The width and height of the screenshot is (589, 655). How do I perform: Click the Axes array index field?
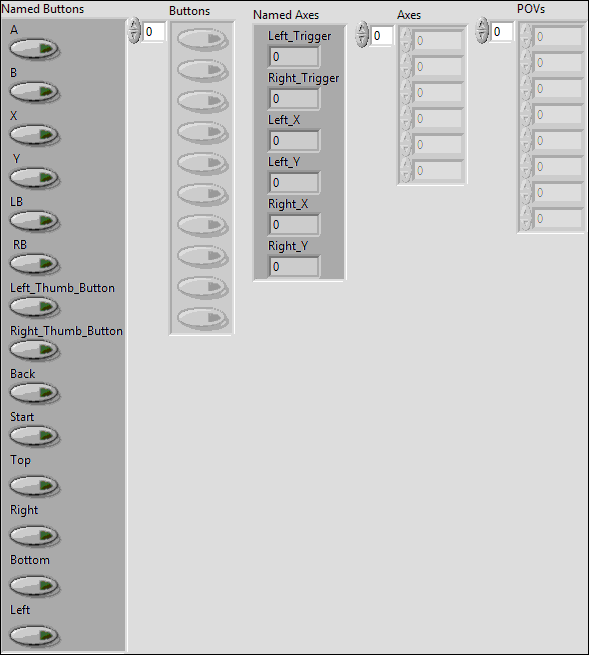(x=382, y=36)
